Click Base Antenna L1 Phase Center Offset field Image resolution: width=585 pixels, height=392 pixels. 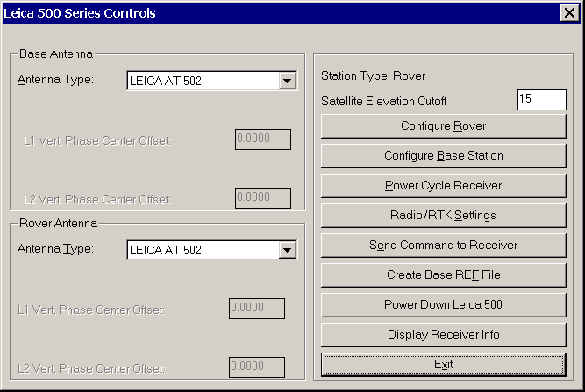(x=263, y=139)
